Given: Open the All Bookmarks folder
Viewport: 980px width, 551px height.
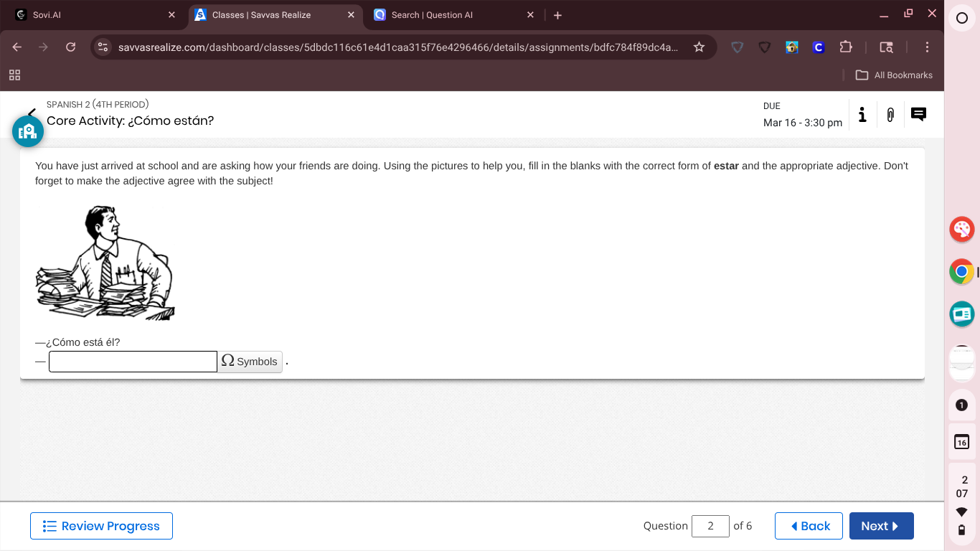Looking at the screenshot, I should pos(894,75).
